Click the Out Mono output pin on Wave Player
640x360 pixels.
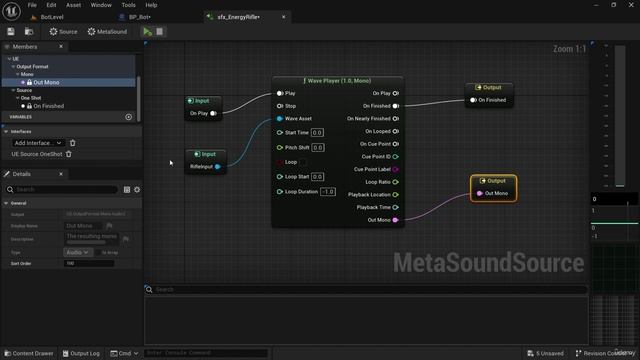tap(395, 220)
